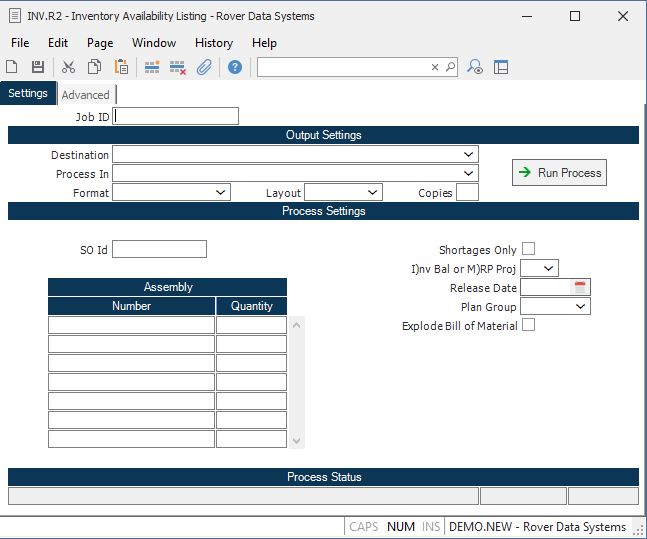Open the History menu
Screen dimensions: 647x539
pos(213,43)
